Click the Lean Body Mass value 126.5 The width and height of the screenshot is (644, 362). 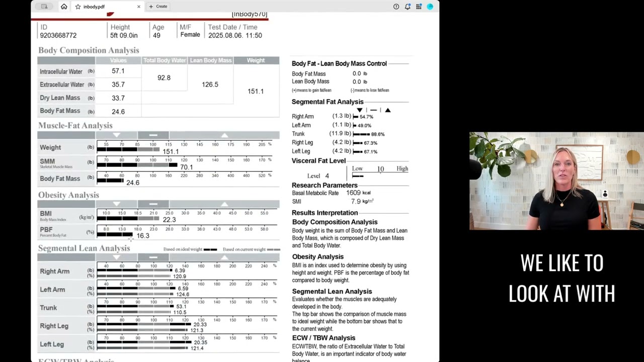pyautogui.click(x=210, y=84)
